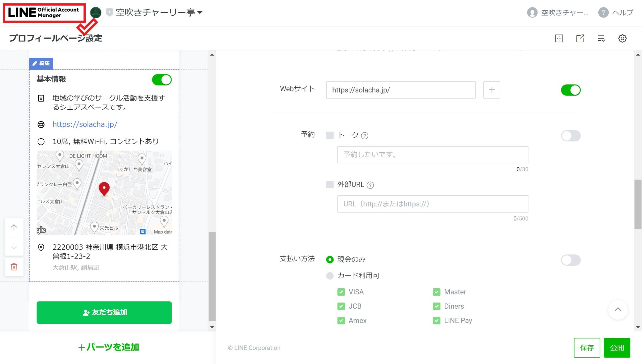The image size is (642, 364).
Task: Click the scroll-to-top chevron button
Action: [618, 310]
